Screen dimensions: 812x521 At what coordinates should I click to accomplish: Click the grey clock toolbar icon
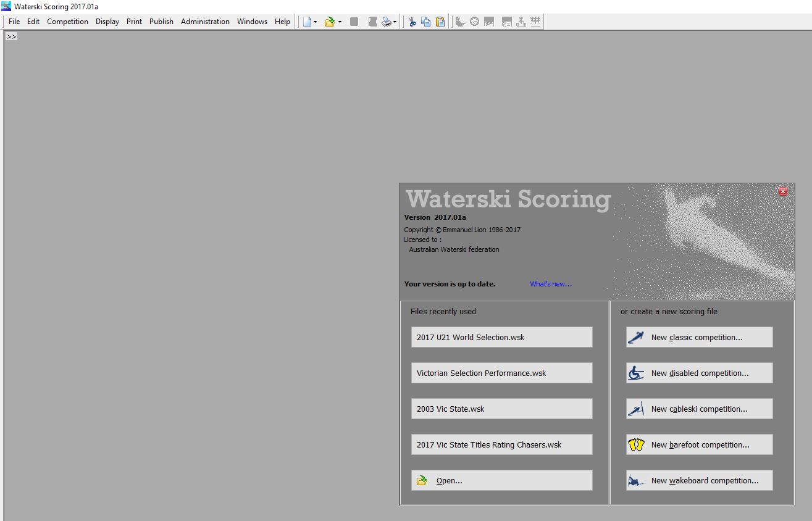[474, 22]
